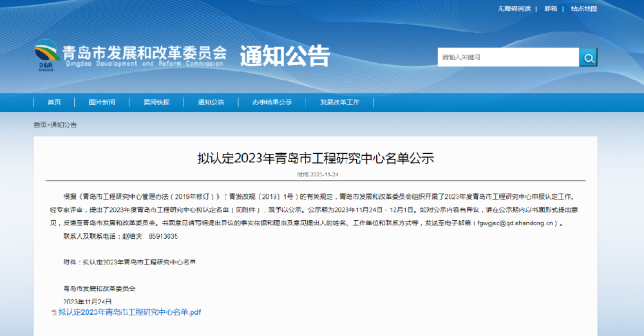This screenshot has width=644, height=336.
Task: Click the magnifier search icon button
Action: [587, 57]
